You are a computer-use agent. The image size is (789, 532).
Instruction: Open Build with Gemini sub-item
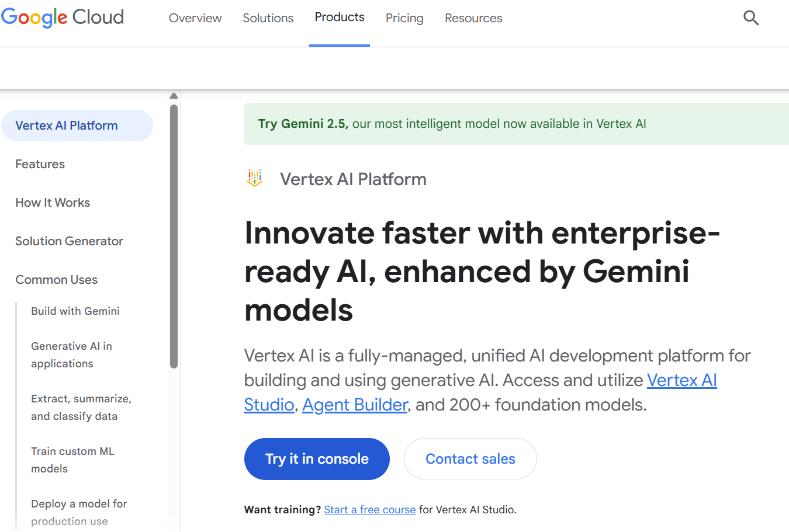tap(75, 311)
